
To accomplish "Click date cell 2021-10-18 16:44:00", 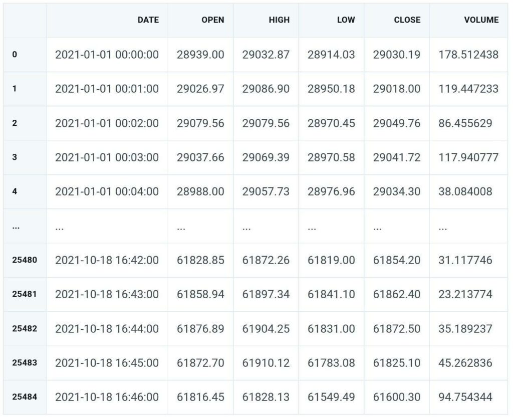I will pyautogui.click(x=107, y=328).
